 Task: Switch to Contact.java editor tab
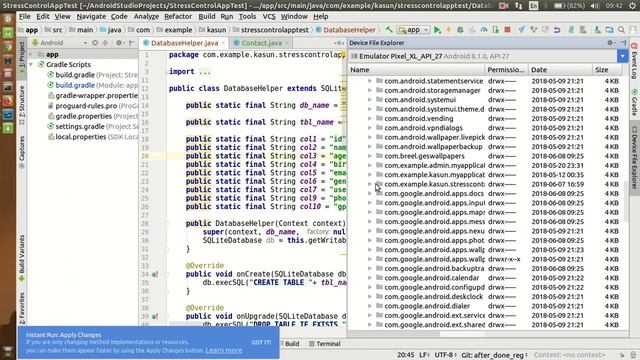pyautogui.click(x=261, y=43)
